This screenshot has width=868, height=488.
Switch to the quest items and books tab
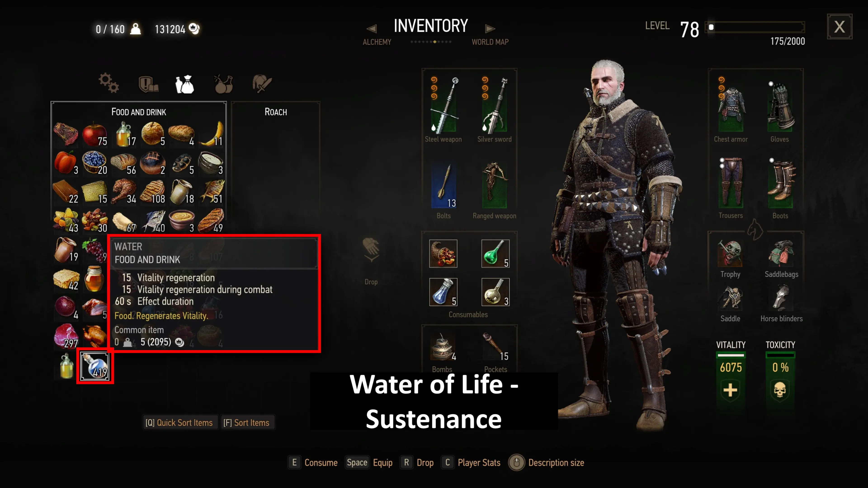148,84
